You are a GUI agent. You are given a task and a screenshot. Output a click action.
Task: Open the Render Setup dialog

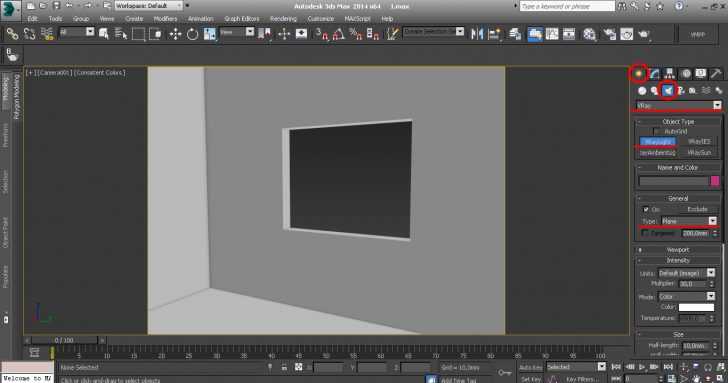pos(609,34)
